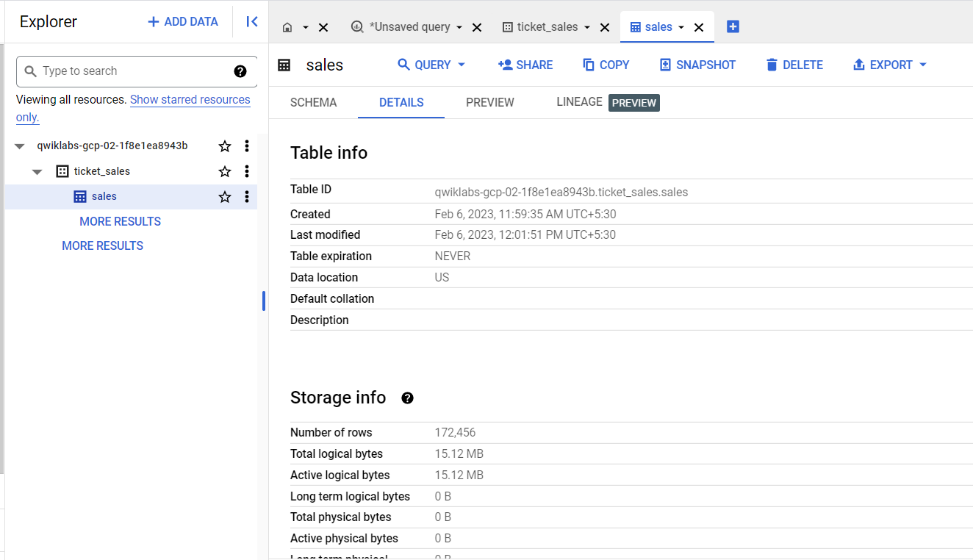Star the ticket_sales dataset
Viewport: 973px width, 560px height.
[x=225, y=171]
